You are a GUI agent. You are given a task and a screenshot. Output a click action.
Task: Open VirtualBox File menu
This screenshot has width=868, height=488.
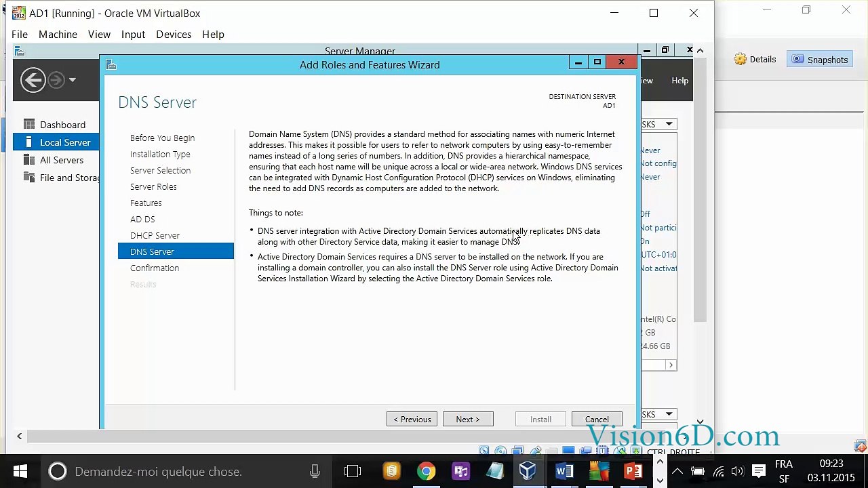20,35
